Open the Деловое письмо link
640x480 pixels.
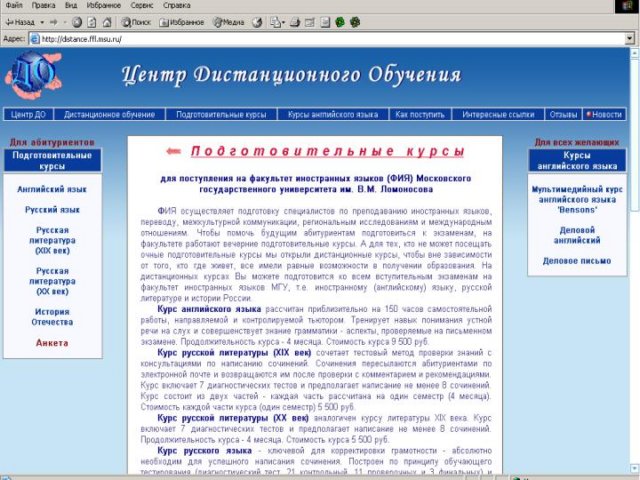pos(577,261)
